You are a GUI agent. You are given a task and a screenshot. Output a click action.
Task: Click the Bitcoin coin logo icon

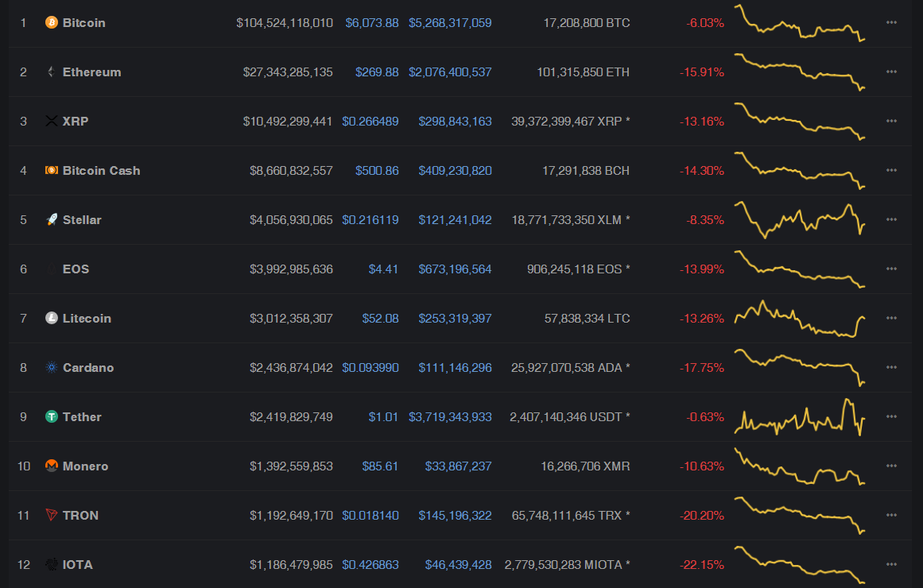(x=52, y=22)
